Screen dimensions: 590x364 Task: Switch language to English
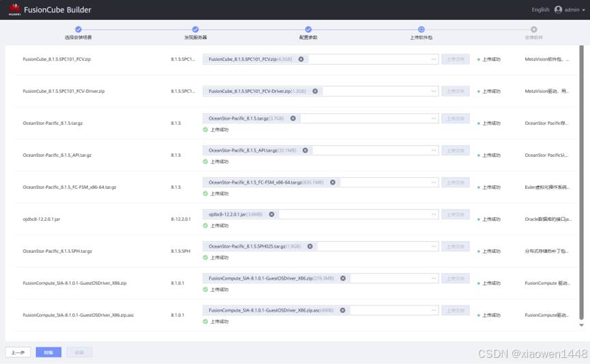(540, 10)
